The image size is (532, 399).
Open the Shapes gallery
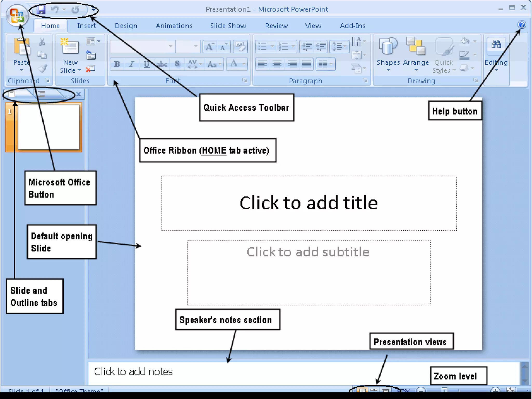click(388, 47)
